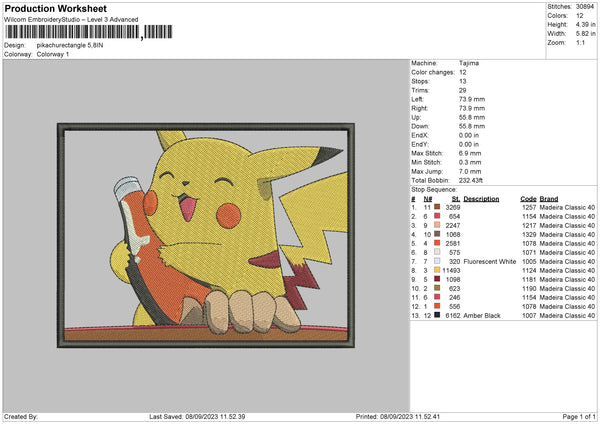Screen dimensions: 600x424
Task: Select the gray-brown swatch in stop 4
Action: tap(437, 234)
